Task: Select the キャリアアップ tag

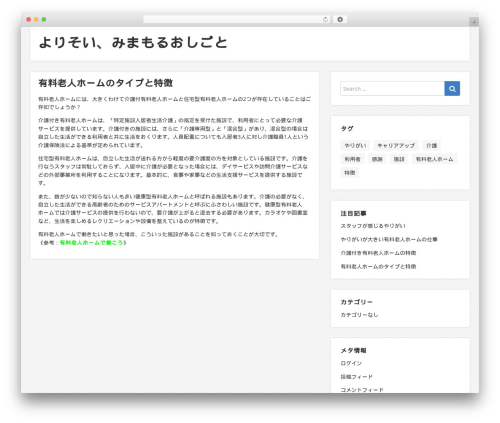Action: tap(396, 146)
